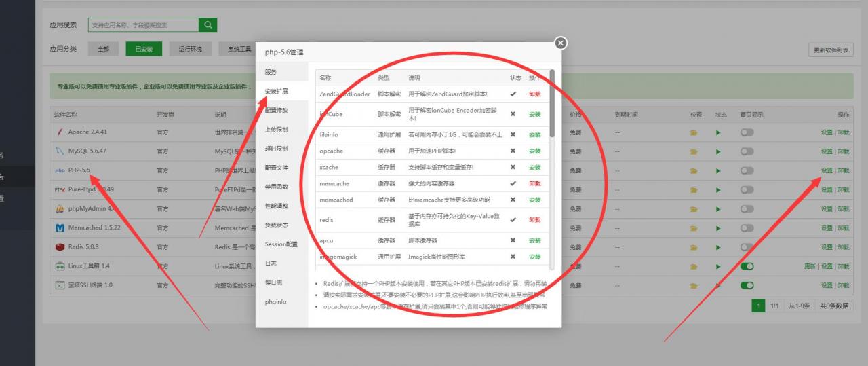Click 安装 for opcache extension

[x=535, y=151]
